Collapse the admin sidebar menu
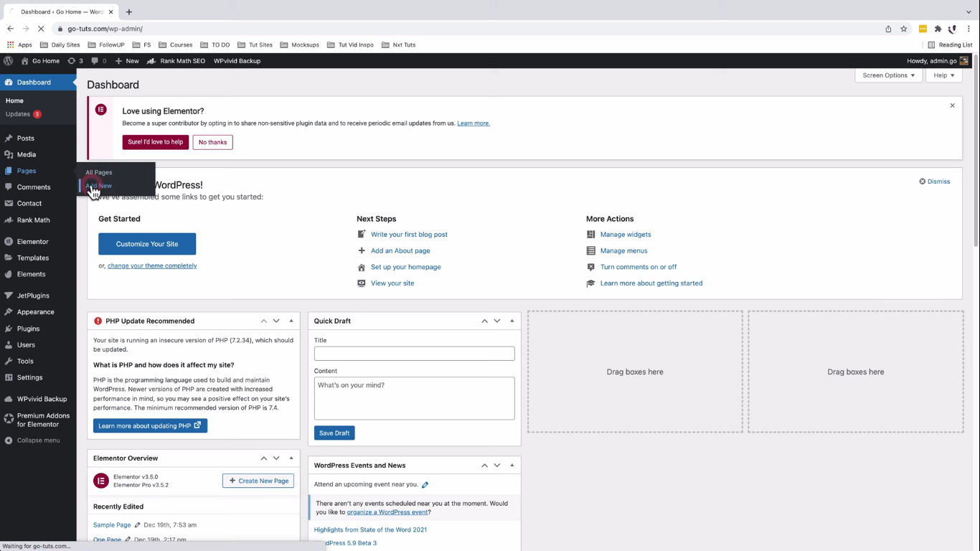Image resolution: width=980 pixels, height=551 pixels. click(x=38, y=441)
